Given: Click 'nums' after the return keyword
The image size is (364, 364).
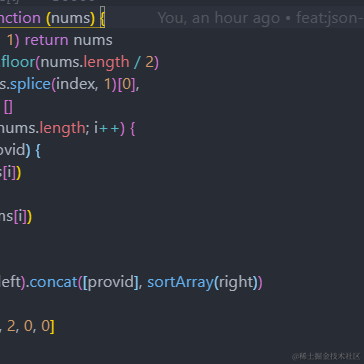Looking at the screenshot, I should 93,40.
